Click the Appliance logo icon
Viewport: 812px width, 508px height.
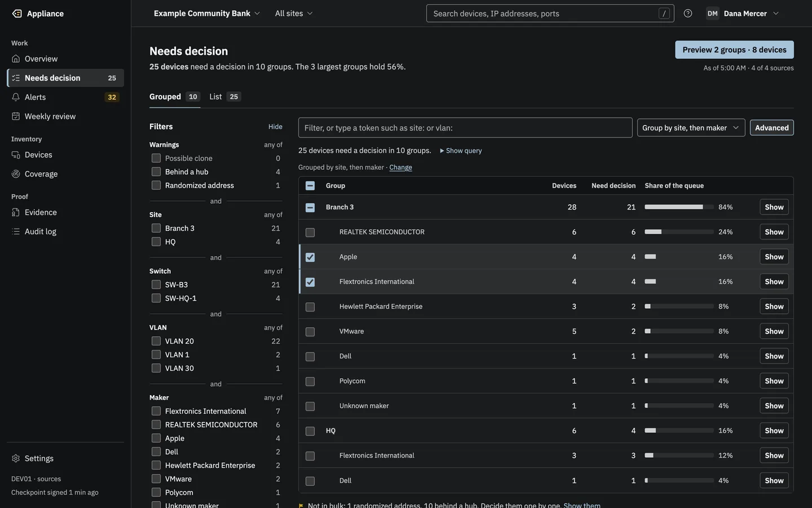(17, 14)
